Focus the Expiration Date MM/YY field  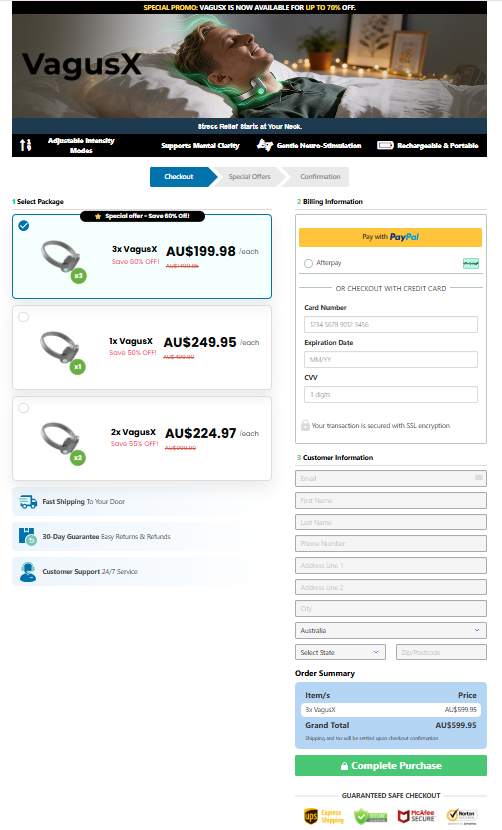coord(391,359)
